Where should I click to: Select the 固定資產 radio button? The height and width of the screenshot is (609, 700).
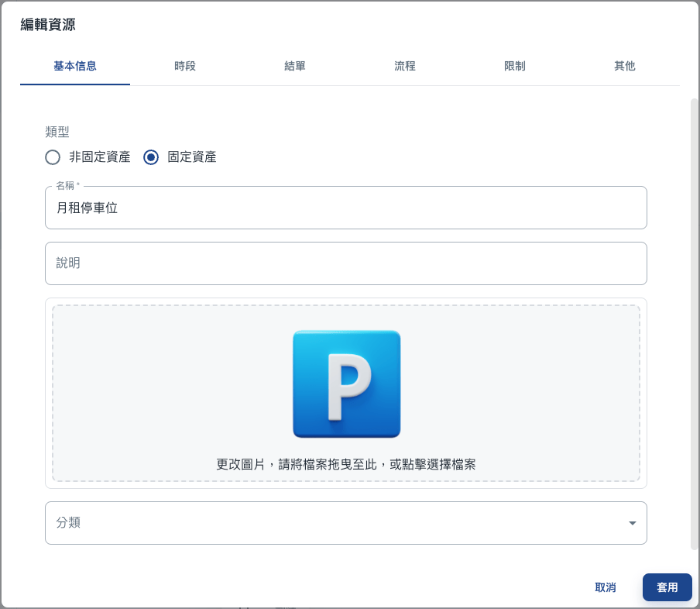click(x=151, y=157)
